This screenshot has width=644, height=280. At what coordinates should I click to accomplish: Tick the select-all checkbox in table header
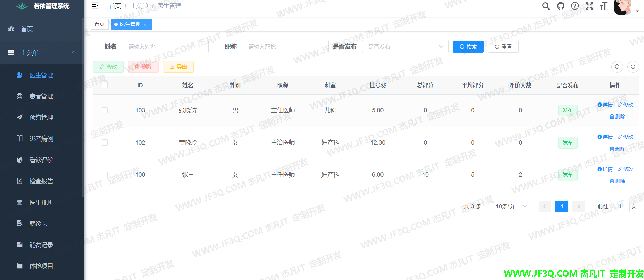104,85
